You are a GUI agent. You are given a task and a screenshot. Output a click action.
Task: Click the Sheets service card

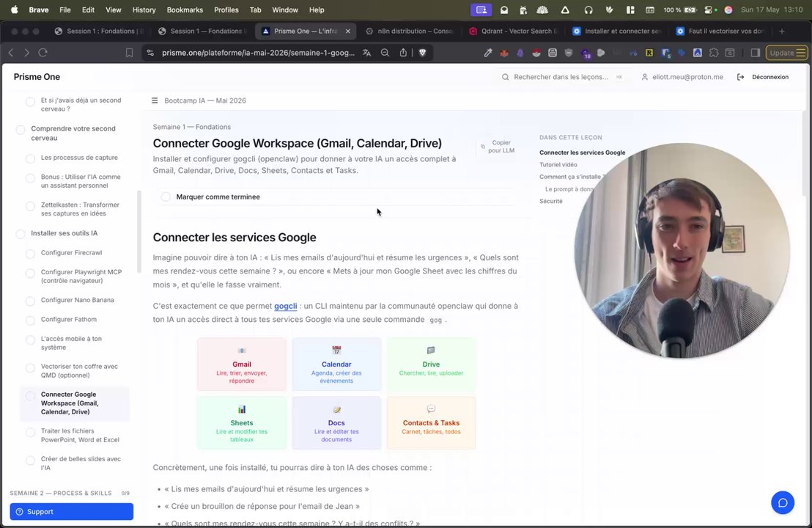241,423
